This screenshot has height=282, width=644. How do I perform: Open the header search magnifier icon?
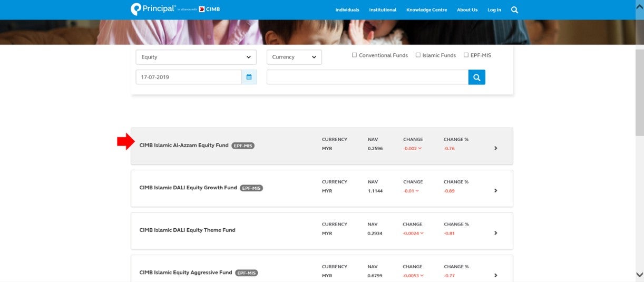515,9
